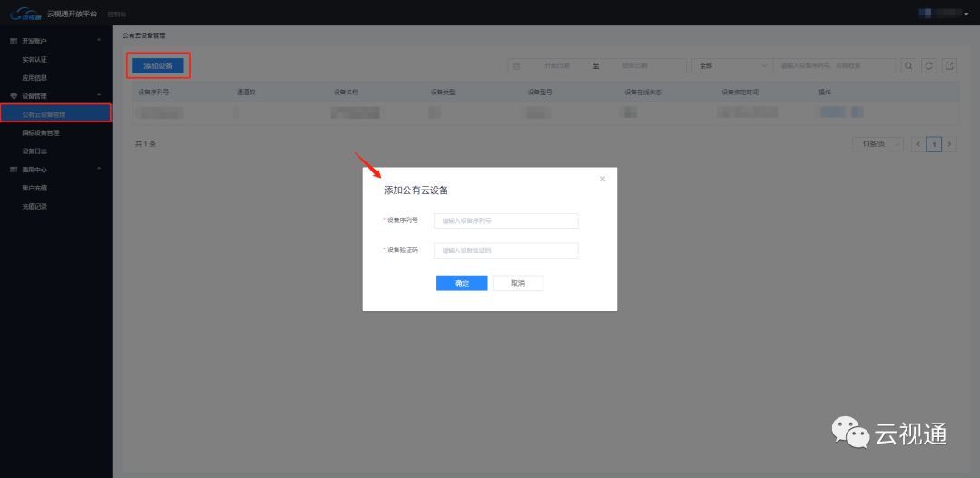Open 账户充值 in sidebar

pos(34,188)
